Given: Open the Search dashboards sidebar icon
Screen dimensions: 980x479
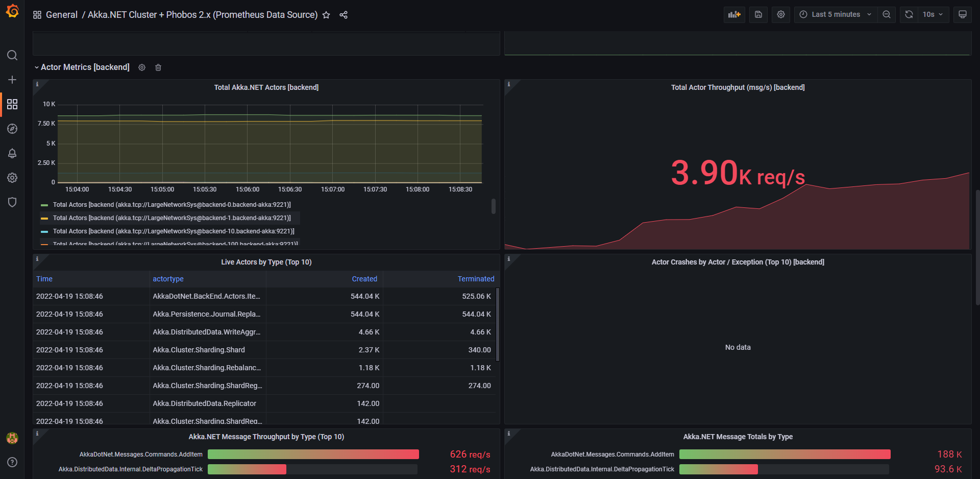Looking at the screenshot, I should point(12,55).
